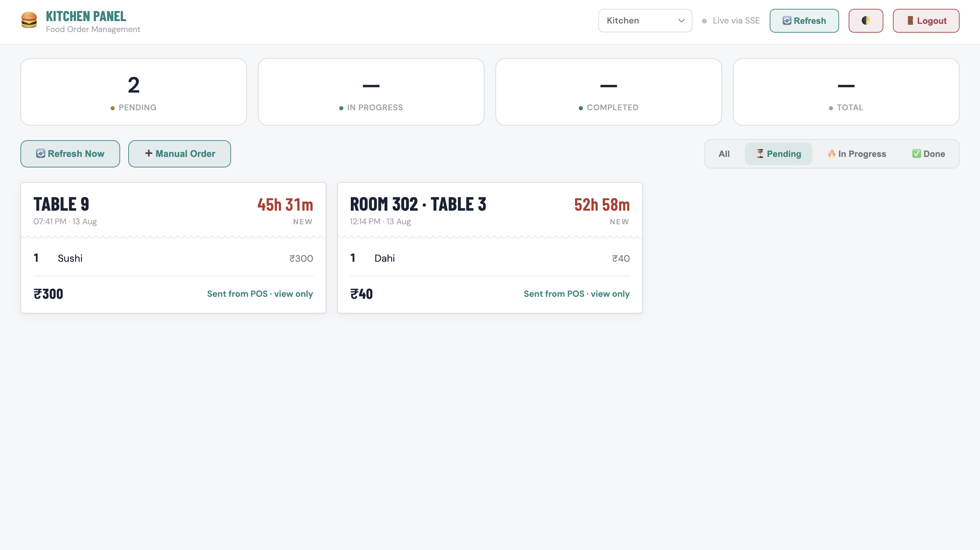The width and height of the screenshot is (980, 550).
Task: Click the Refresh button in header
Action: click(804, 20)
